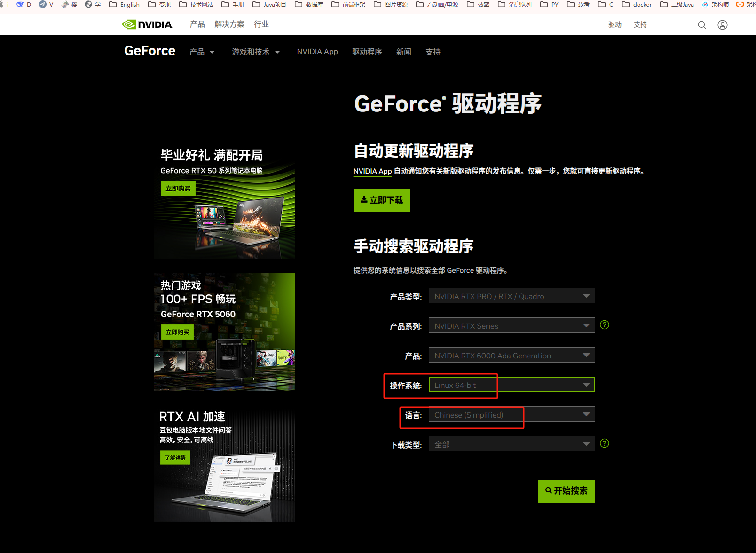Expand the 产品类型 dropdown
This screenshot has width=756, height=553.
(x=512, y=296)
